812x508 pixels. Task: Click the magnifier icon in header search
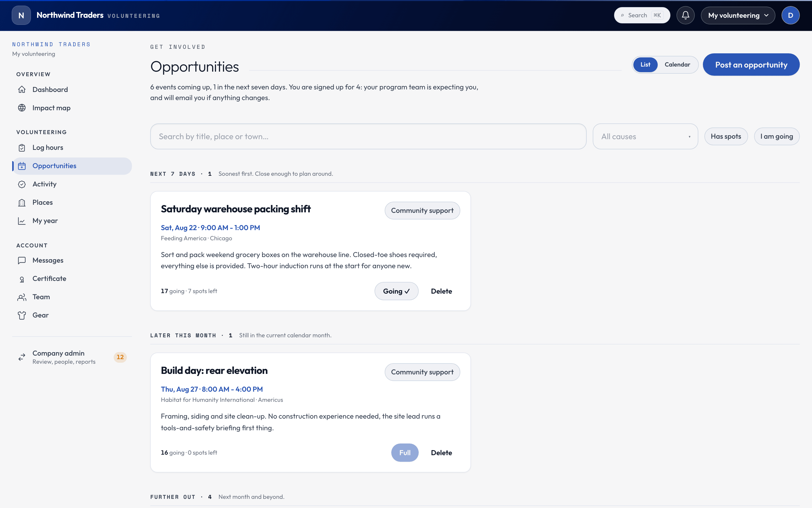click(x=622, y=15)
